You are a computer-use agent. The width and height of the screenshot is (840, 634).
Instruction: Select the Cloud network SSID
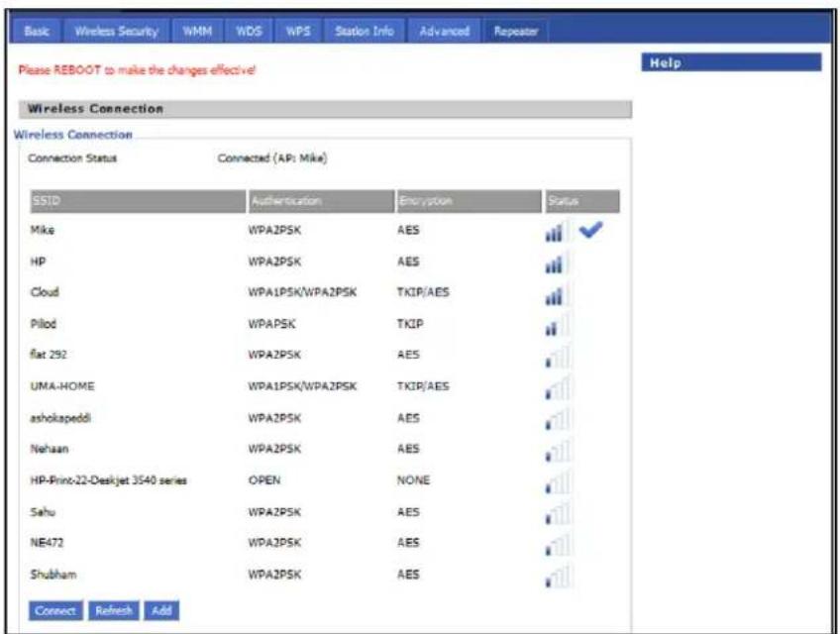pos(45,292)
